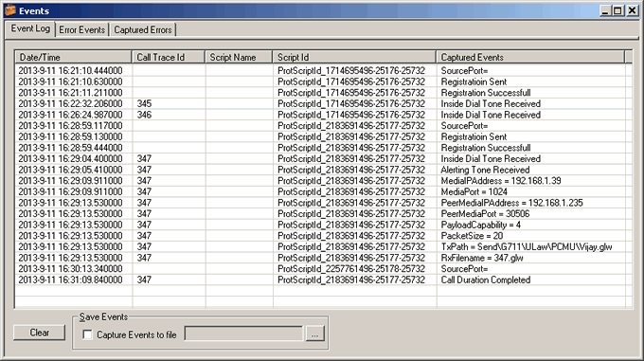Click the Clear button

(x=40, y=333)
